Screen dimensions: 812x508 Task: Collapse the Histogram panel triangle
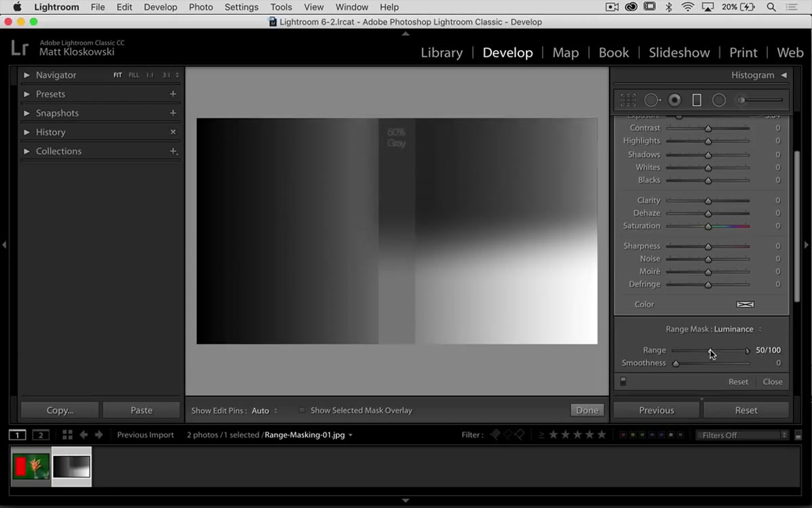[x=784, y=75]
